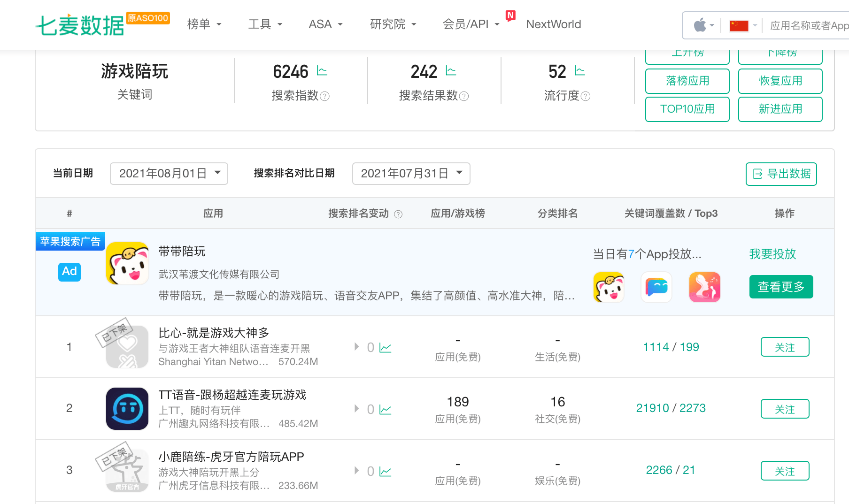Open the mini trend chart icon in TT语音 row
This screenshot has height=504, width=849.
(386, 409)
